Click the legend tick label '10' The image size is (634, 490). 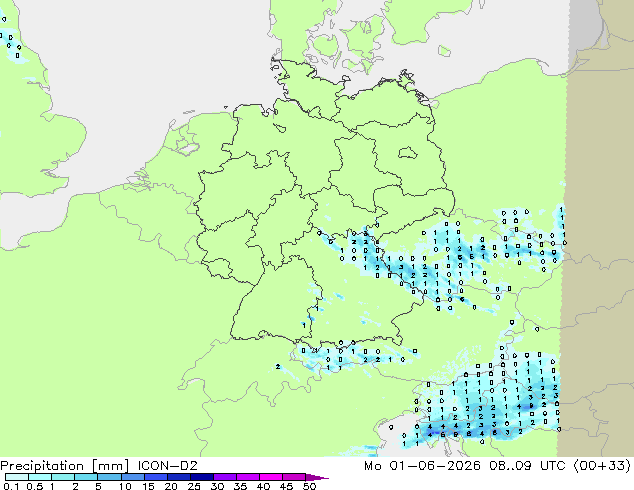pos(125,486)
